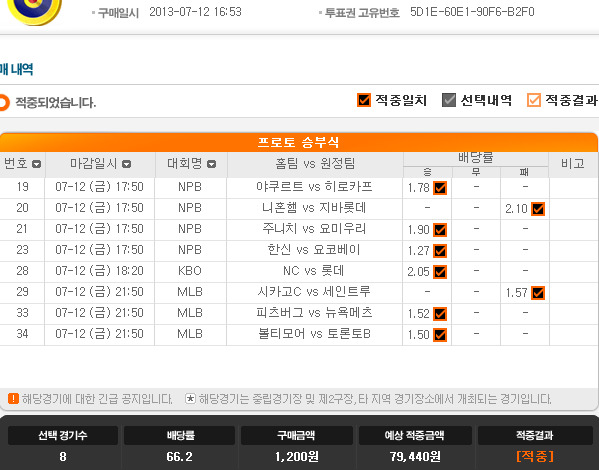Sort by 번호 column arrow
Screen dimensions: 599x470
pyautogui.click(x=36, y=164)
